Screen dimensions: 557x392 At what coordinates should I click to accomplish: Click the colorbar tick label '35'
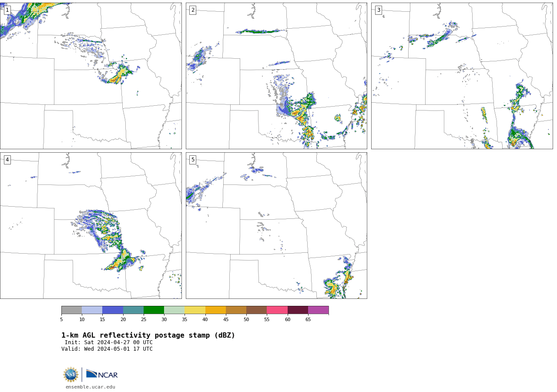point(185,320)
